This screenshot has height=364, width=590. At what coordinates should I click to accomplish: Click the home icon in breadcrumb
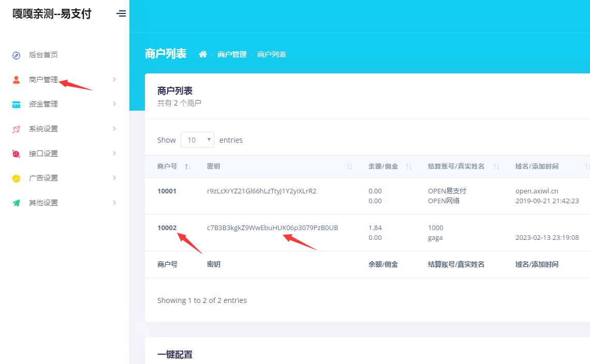coord(203,54)
